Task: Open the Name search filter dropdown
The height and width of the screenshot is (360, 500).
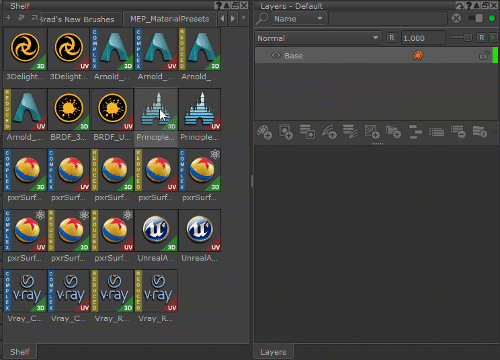Action: [298, 19]
